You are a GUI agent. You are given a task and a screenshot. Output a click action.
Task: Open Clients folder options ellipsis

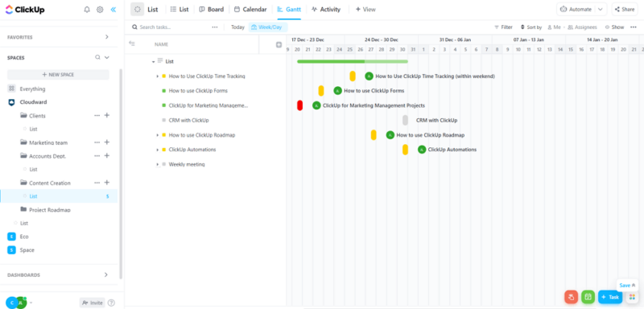97,116
